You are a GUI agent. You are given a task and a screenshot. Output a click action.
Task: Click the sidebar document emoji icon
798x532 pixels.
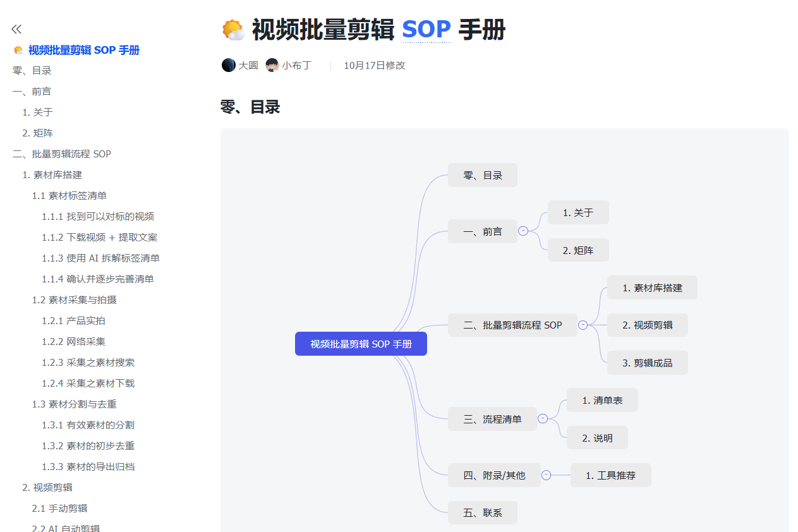(18, 51)
